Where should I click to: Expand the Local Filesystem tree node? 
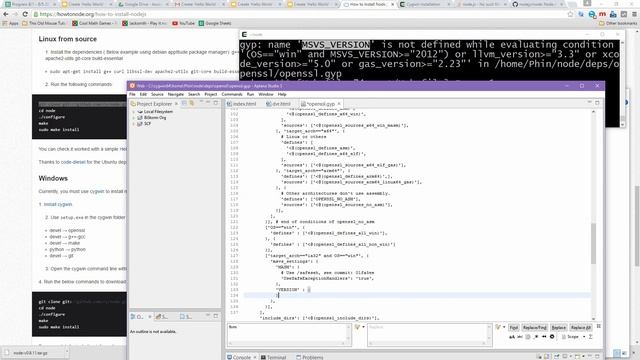(x=133, y=111)
